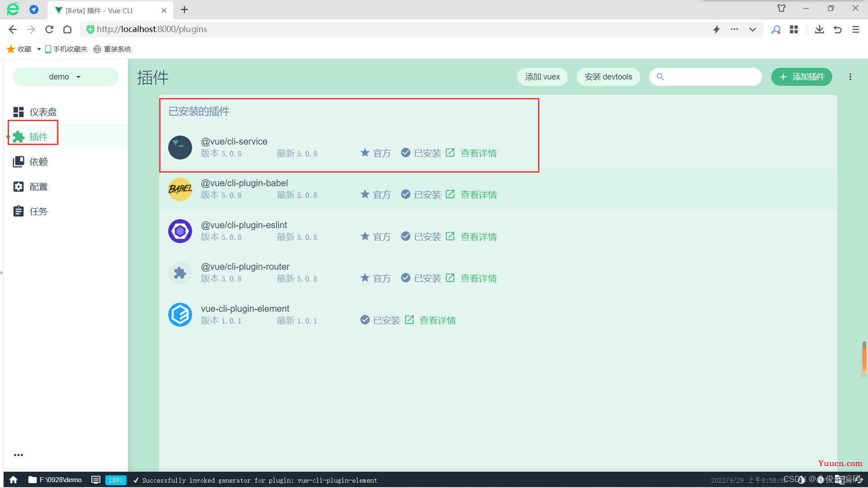The width and height of the screenshot is (868, 488).
Task: Click the external-link icon on cli-plugin-eslint row
Action: coord(450,236)
